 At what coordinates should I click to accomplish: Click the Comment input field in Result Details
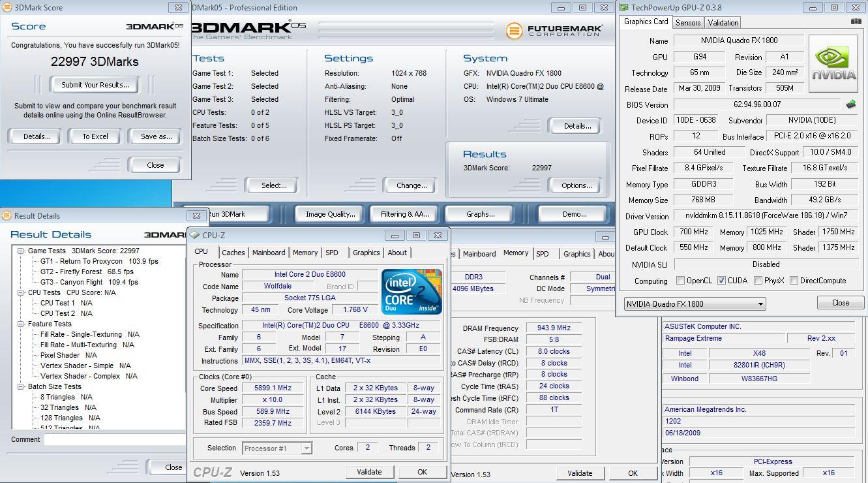coord(115,440)
